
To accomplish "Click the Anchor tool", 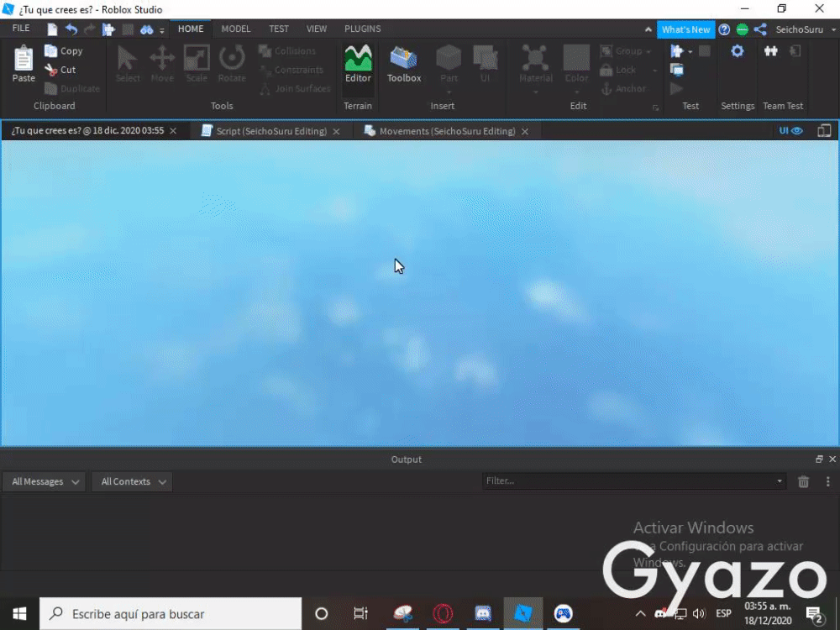I will tap(624, 88).
